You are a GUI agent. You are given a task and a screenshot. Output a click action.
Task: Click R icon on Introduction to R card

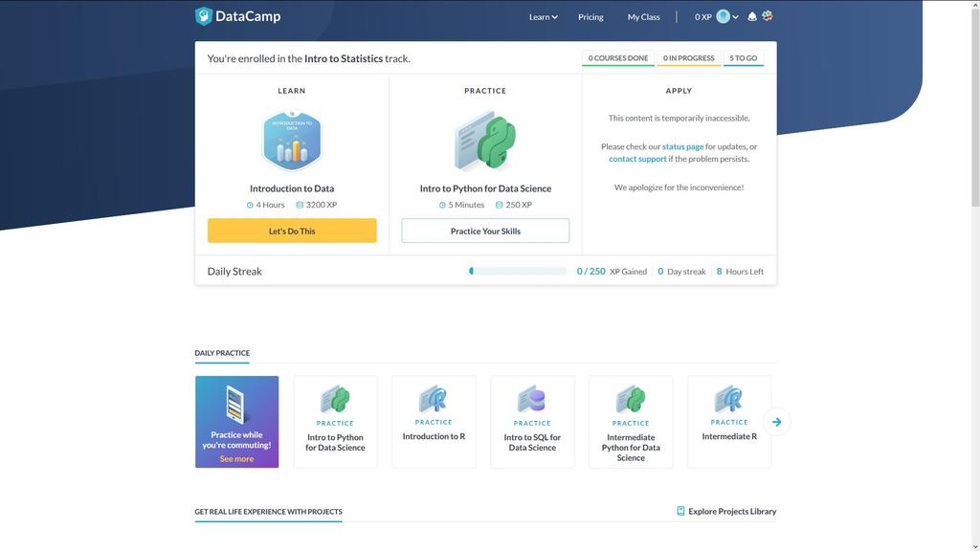click(x=434, y=399)
